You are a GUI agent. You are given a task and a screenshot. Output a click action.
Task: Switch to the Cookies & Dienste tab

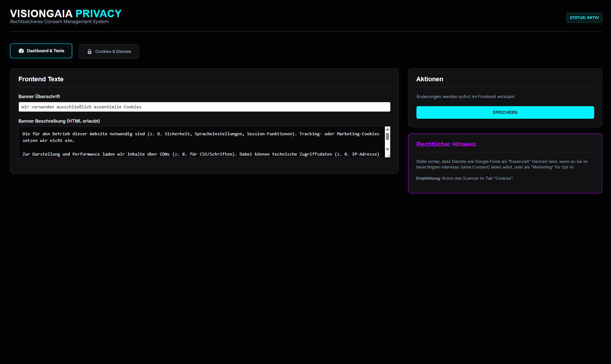point(109,51)
